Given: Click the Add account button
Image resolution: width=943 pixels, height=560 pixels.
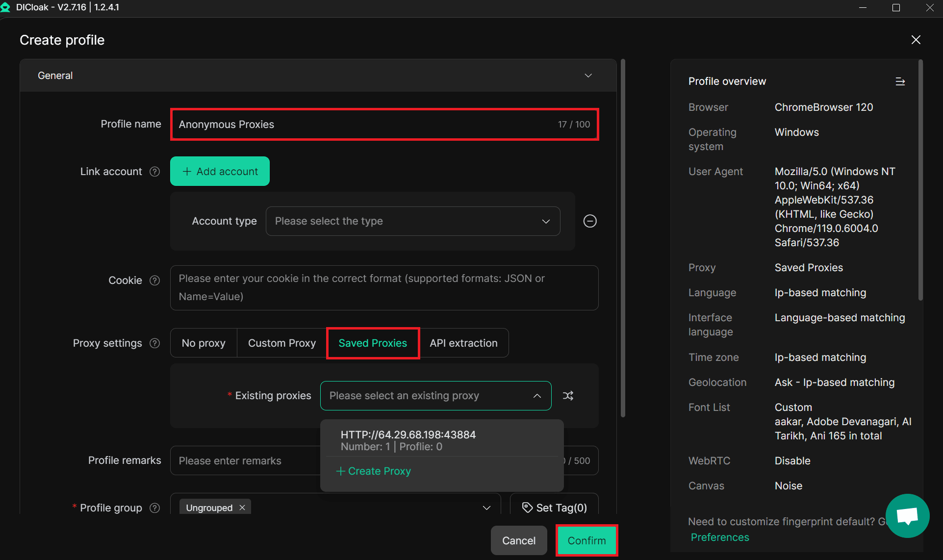Looking at the screenshot, I should 219,171.
